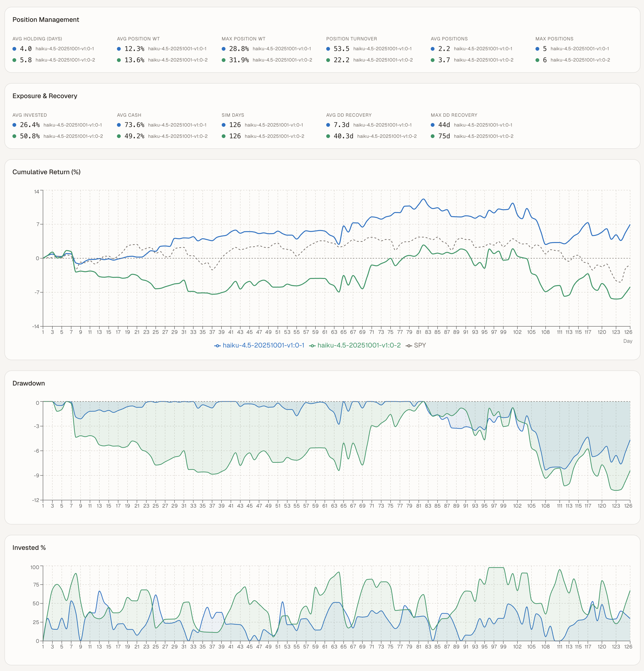
Task: Click green dot beside 6 max positions
Action: (537, 60)
